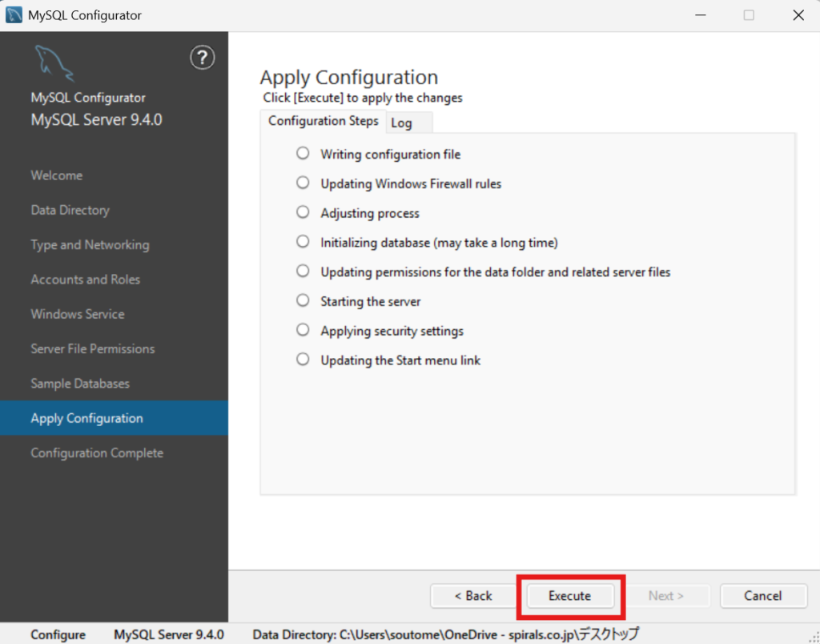Cancel the configuration wizard
820x644 pixels.
(762, 596)
